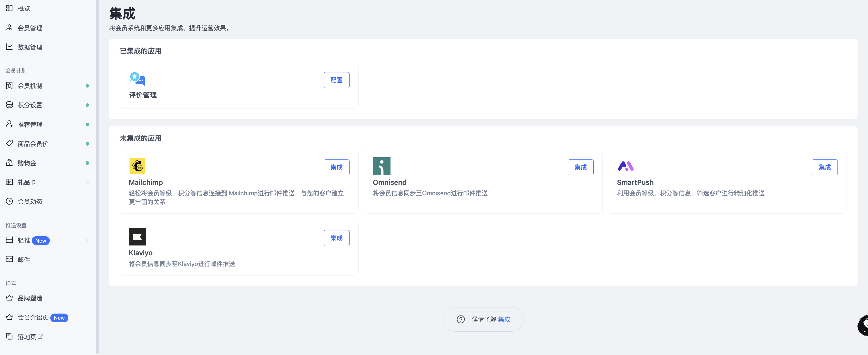Click 集成 on the Mailchimp card
Viewport: 868px width, 355px height.
[336, 167]
